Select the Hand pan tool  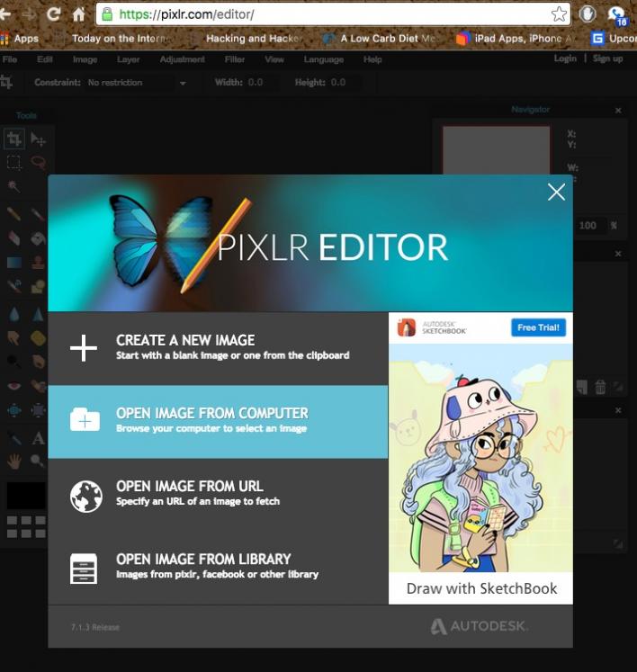pos(13,461)
